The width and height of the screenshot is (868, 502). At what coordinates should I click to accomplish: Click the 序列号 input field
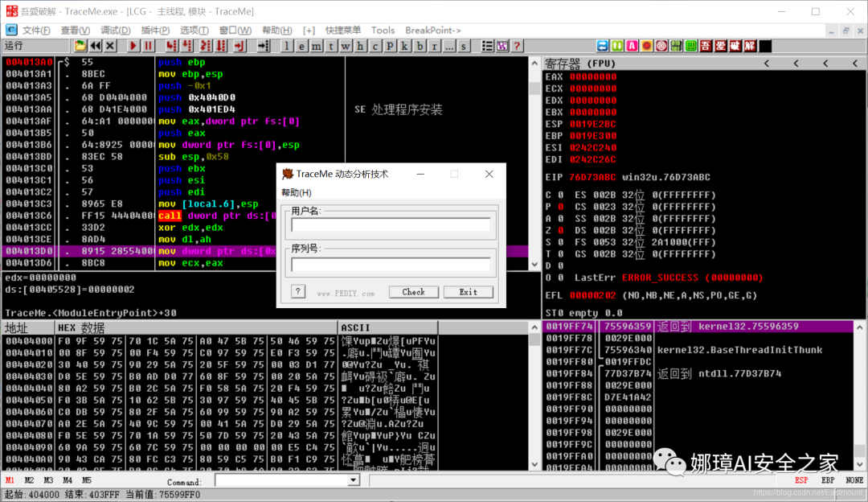tap(391, 265)
